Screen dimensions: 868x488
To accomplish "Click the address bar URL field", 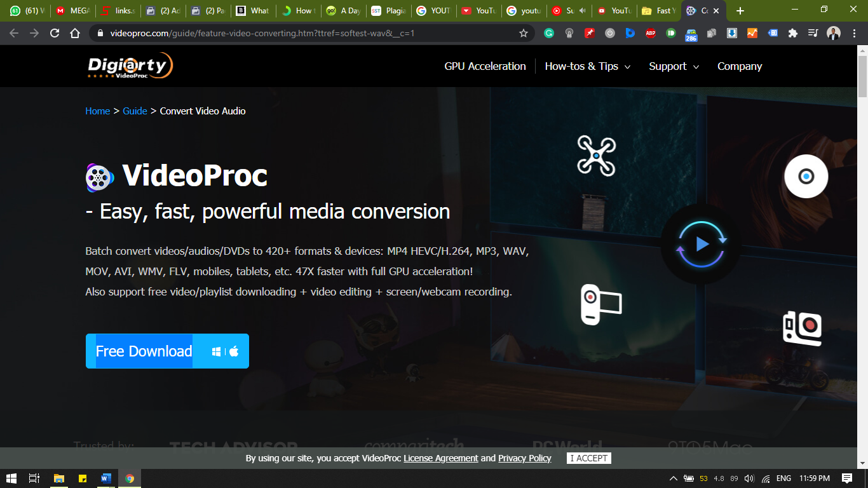I will coord(311,33).
